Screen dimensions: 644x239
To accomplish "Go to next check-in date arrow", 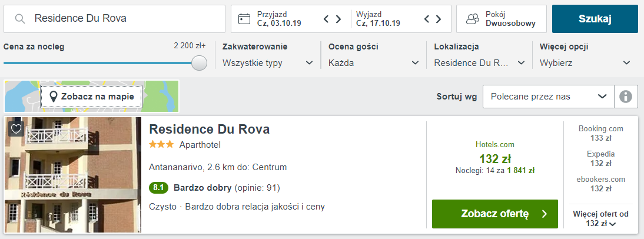I will tap(338, 19).
